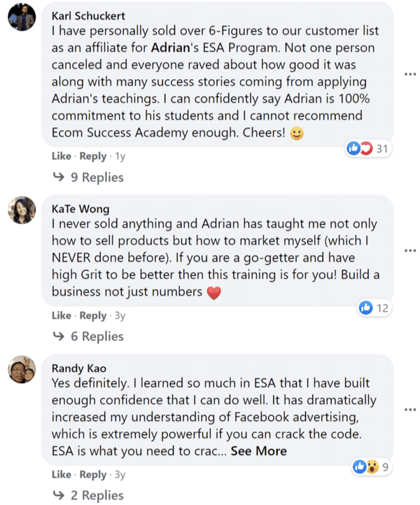The height and width of the screenshot is (505, 420).
Task: Like Karl Schuckert's comment
Action: 62,156
